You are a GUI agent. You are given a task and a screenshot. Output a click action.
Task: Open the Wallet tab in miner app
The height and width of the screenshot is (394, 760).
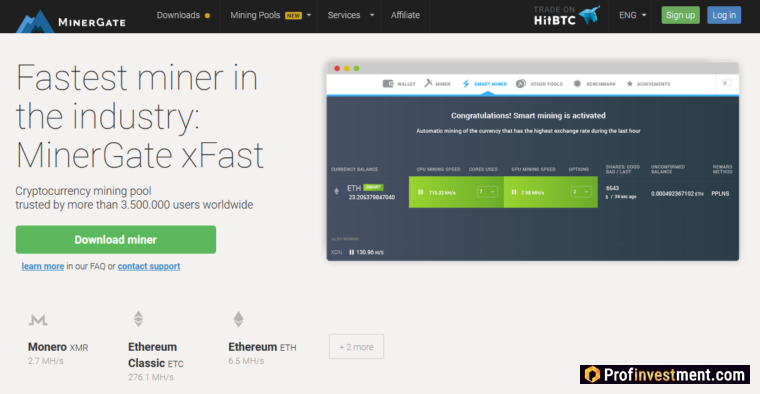[399, 84]
